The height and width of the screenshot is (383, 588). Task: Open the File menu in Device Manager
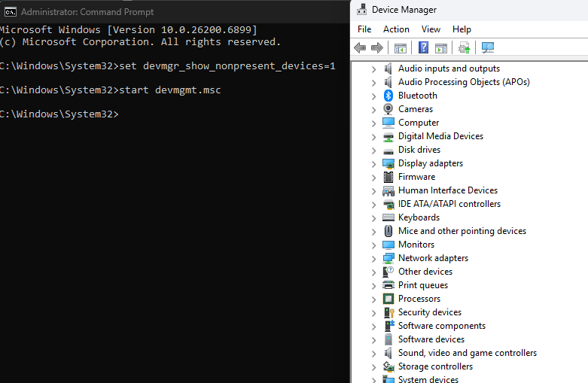point(364,29)
